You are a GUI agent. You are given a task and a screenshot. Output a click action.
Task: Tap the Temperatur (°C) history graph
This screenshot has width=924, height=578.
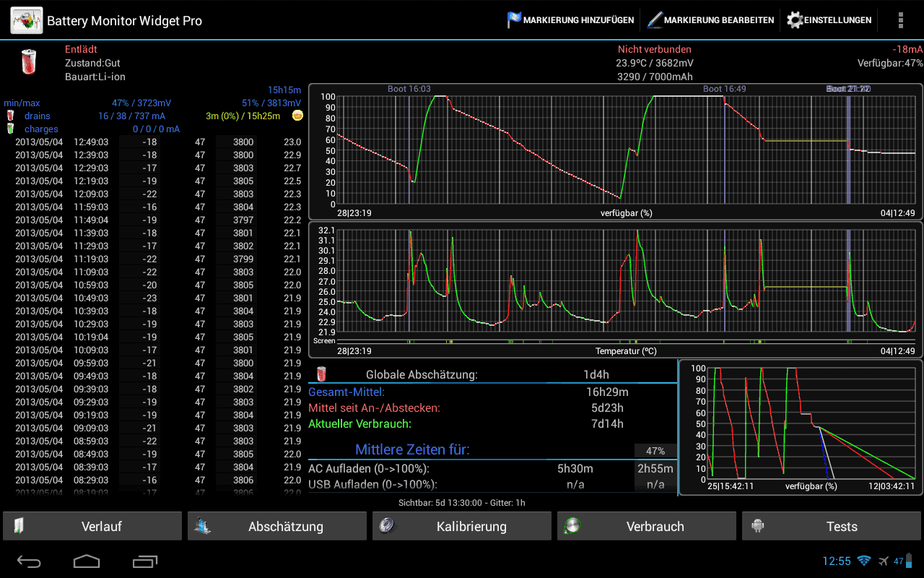616,290
